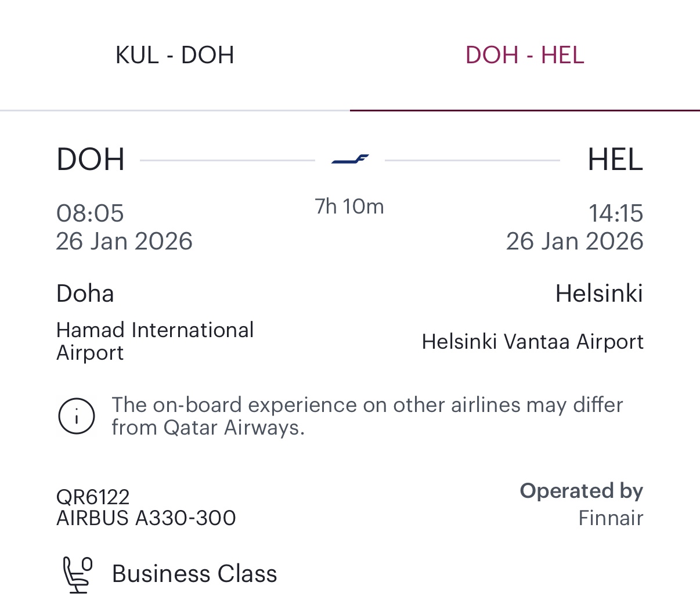Tap the info circle icon
Screen dimensions: 700x611
point(76,416)
